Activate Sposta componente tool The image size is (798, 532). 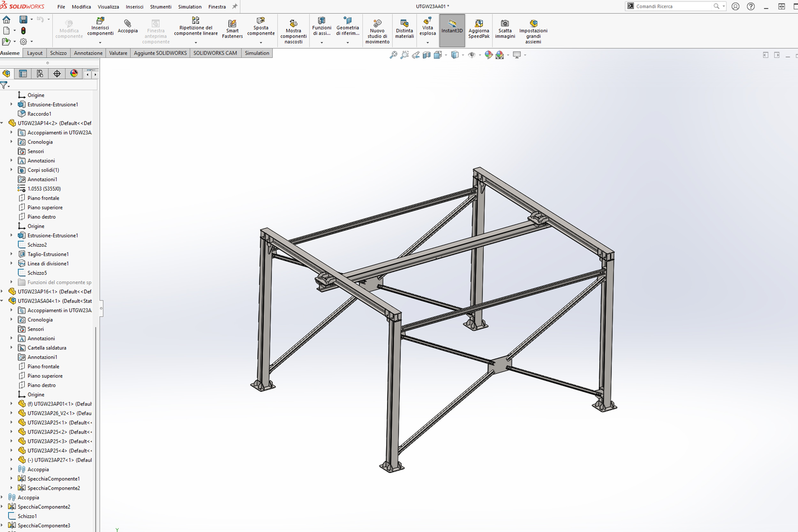pyautogui.click(x=260, y=26)
